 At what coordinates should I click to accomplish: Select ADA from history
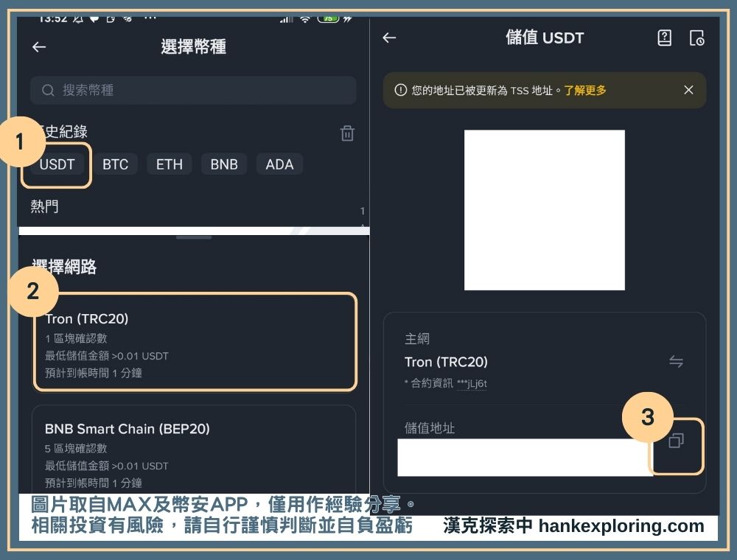279,164
